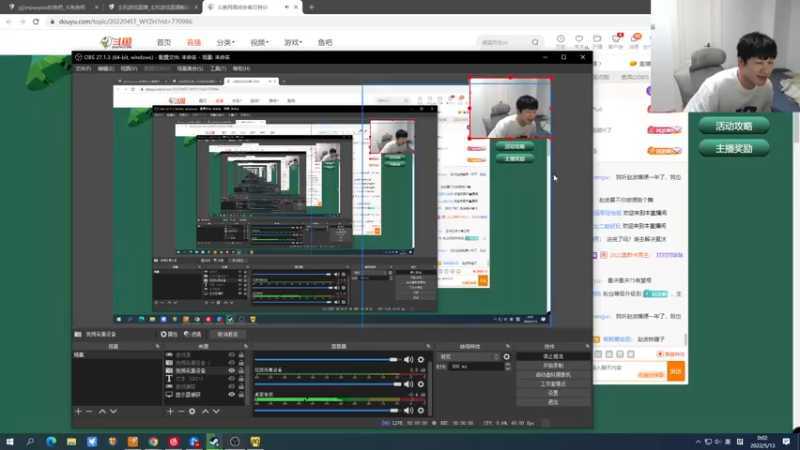Select the webcam source in OBS preview
Image resolution: width=800 pixels, height=450 pixels.
pos(510,108)
